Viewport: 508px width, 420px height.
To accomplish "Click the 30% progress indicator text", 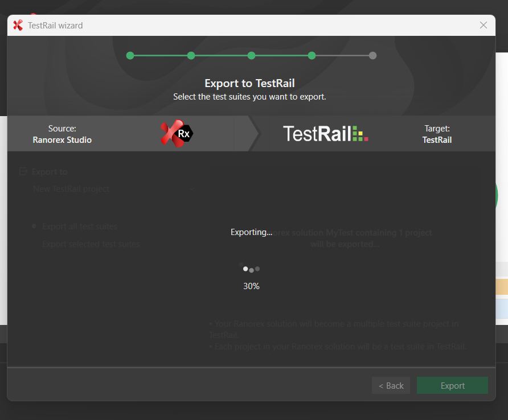I will 251,286.
